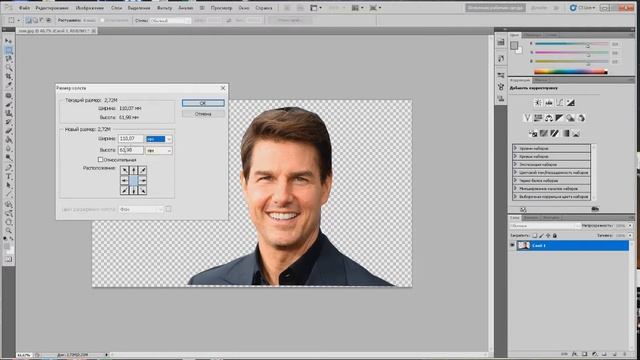Click the new Высота value field
640x360 pixels.
click(x=131, y=150)
